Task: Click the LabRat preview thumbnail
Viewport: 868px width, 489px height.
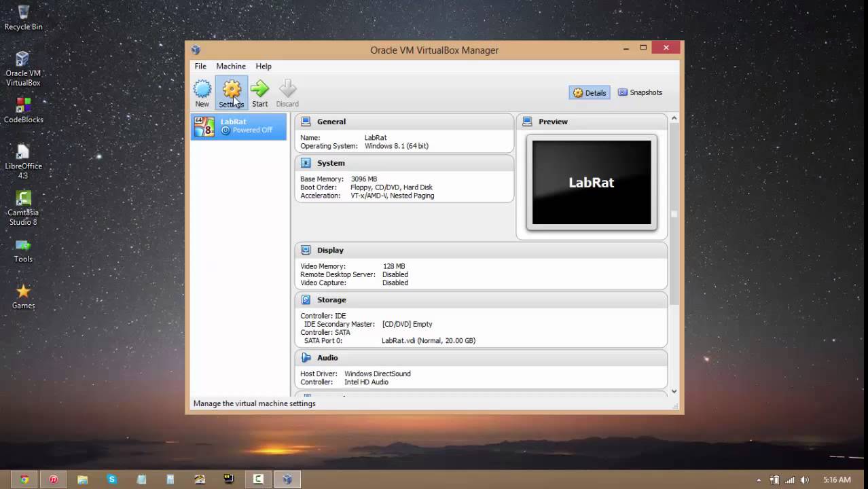Action: coord(592,183)
